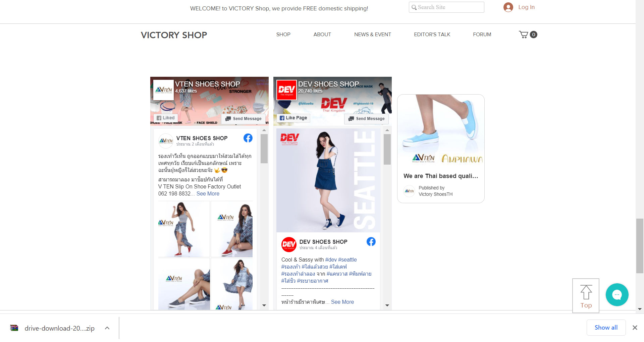Close the downloads bar
644x342 pixels.
click(635, 328)
